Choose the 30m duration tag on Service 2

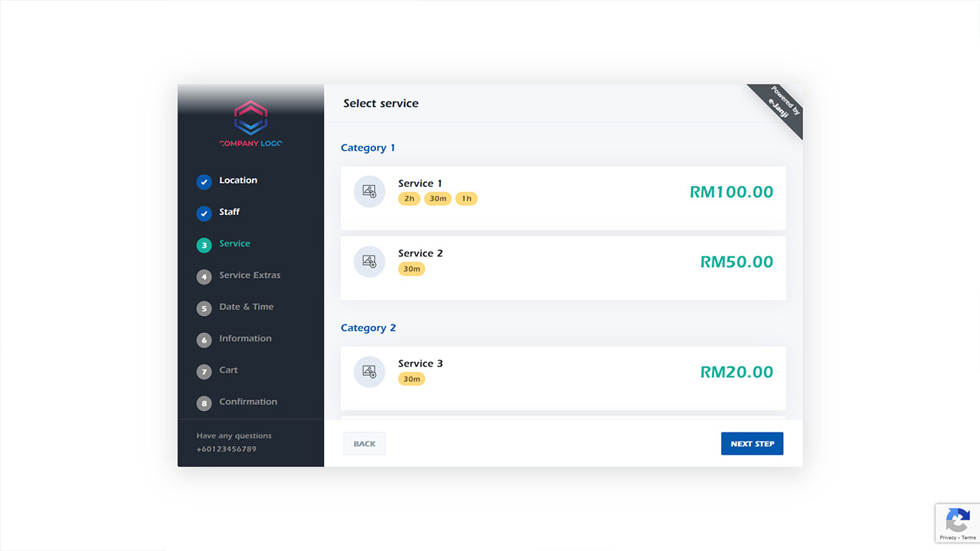point(411,269)
